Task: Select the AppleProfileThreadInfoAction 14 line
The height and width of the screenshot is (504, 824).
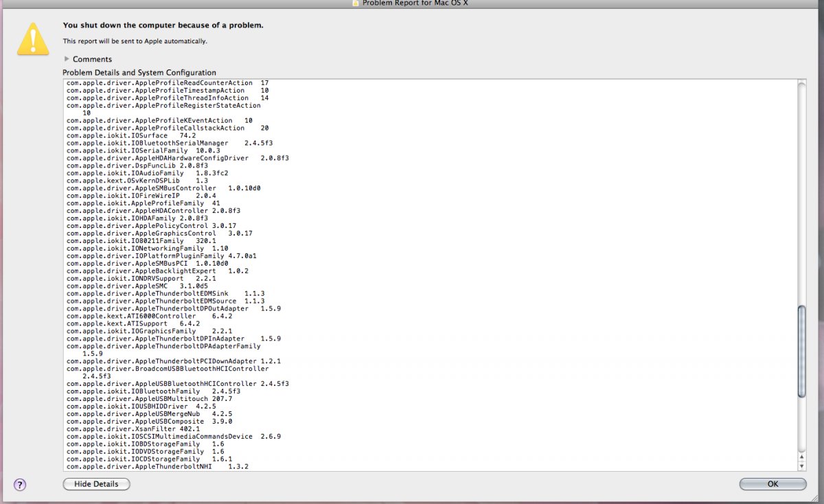Action: (x=168, y=98)
